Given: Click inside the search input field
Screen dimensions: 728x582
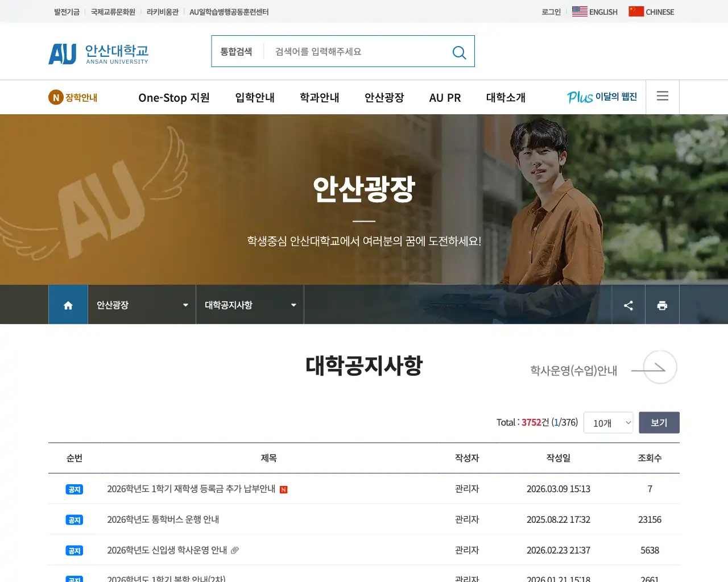Looking at the screenshot, I should click(x=341, y=51).
